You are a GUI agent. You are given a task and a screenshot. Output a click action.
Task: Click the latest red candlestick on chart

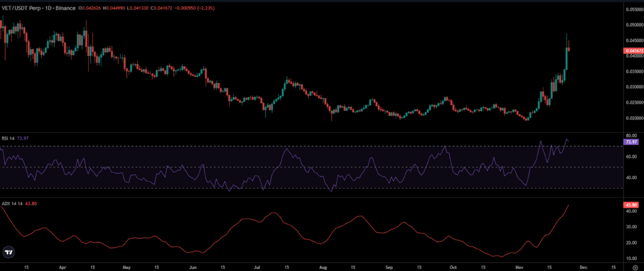click(569, 49)
